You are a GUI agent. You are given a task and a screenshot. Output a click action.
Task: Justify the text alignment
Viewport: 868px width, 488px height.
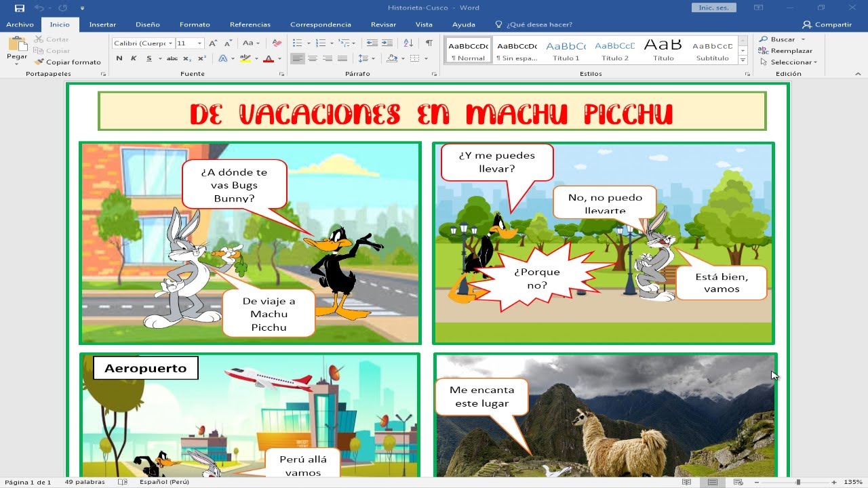click(342, 58)
